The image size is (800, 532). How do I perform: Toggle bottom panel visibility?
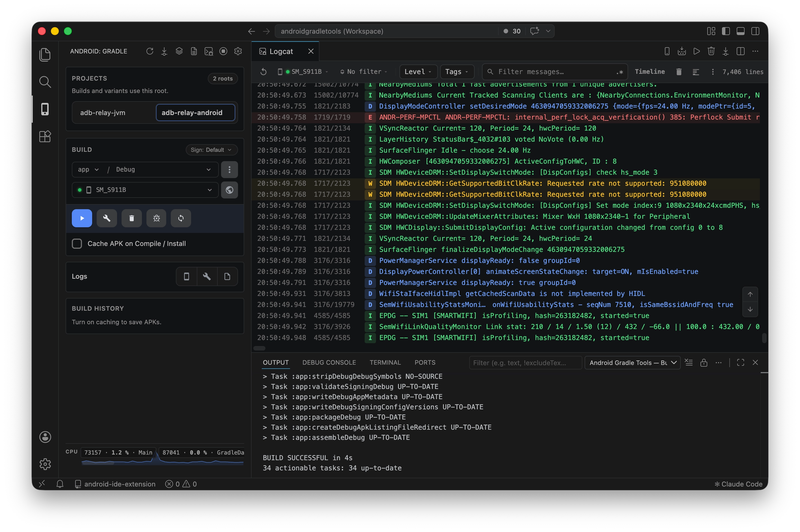click(741, 31)
